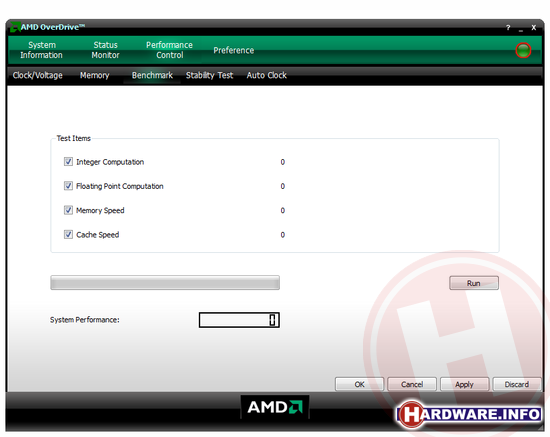The height and width of the screenshot is (437, 550).
Task: Click the AMD OverDrive logo in title bar
Action: point(15,27)
